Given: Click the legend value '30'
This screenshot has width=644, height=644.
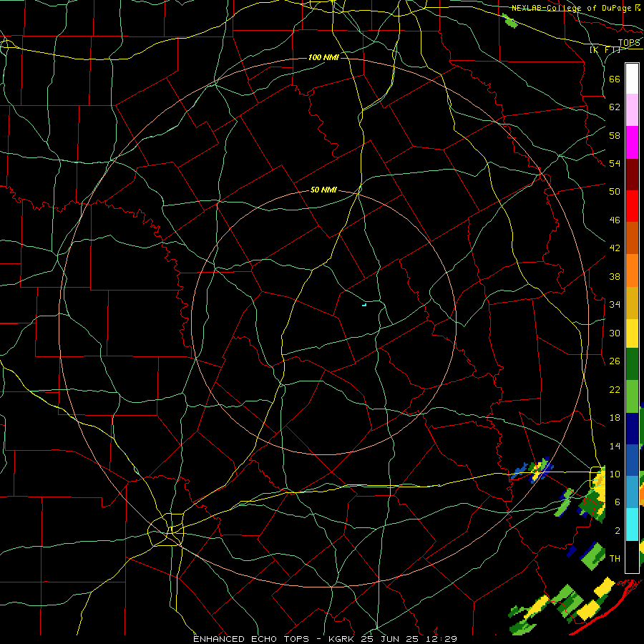Looking at the screenshot, I should 615,333.
